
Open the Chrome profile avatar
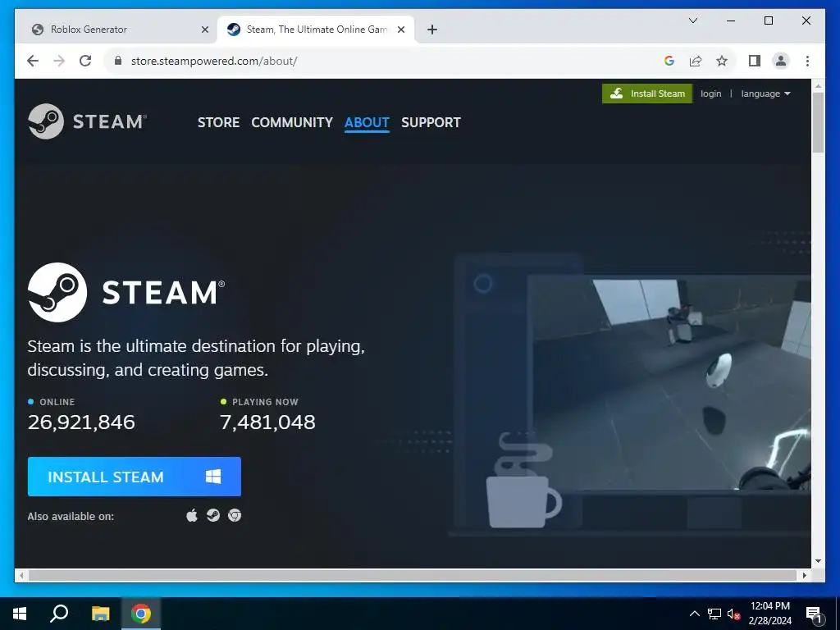(781, 61)
